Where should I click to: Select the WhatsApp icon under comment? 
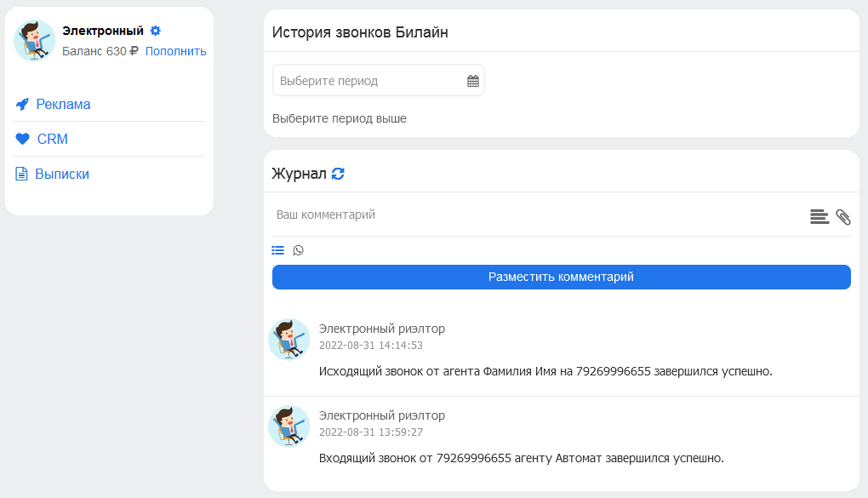299,250
